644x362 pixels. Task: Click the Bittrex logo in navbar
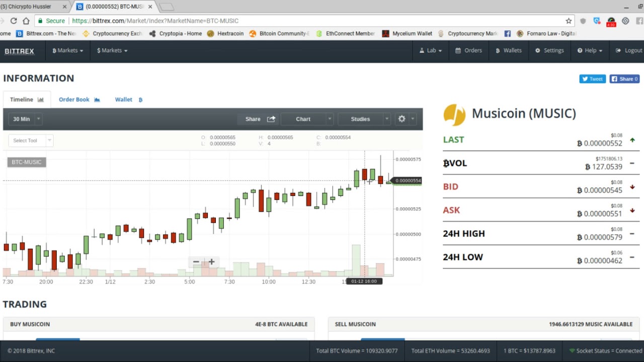[x=19, y=51]
